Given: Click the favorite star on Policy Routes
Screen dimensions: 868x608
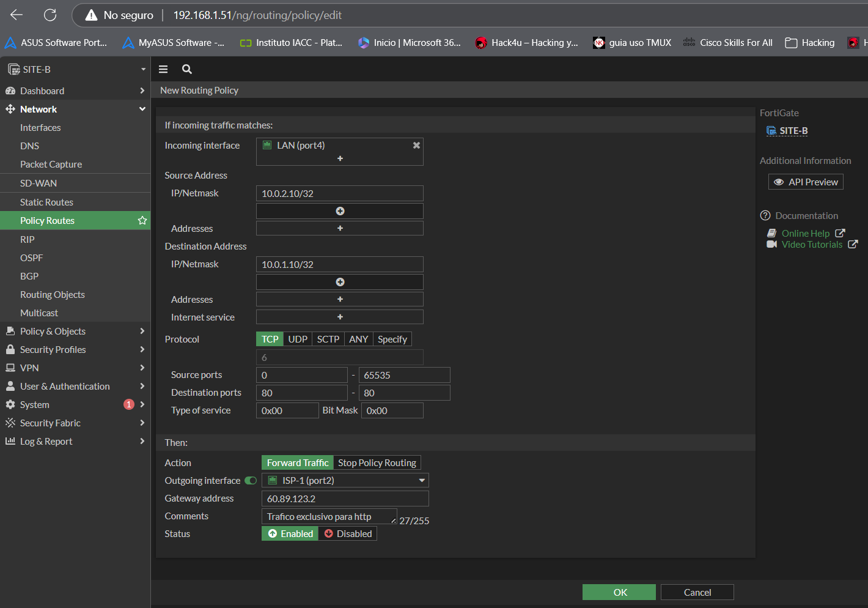Looking at the screenshot, I should pos(142,220).
